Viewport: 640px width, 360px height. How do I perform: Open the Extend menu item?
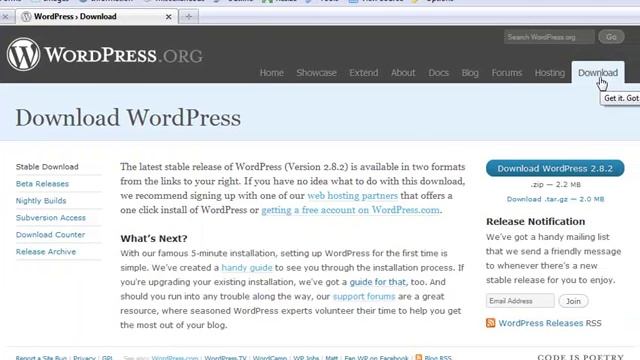(x=364, y=73)
